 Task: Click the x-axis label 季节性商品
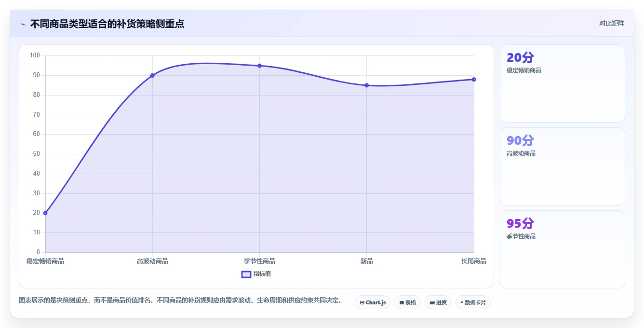pos(259,261)
